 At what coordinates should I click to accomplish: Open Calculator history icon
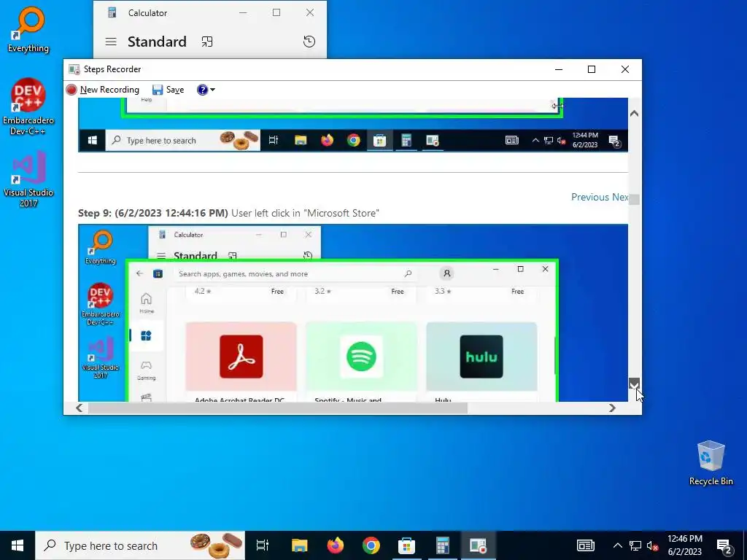309,42
